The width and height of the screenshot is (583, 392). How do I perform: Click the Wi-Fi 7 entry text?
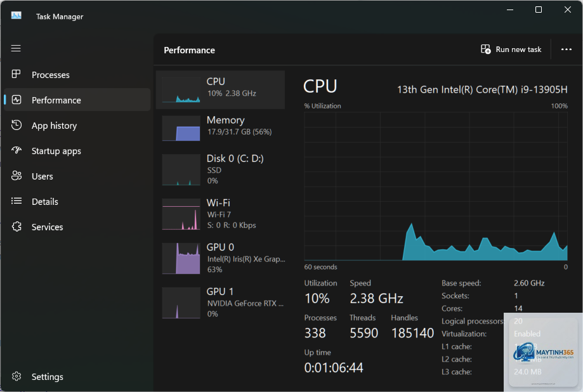[x=219, y=214]
